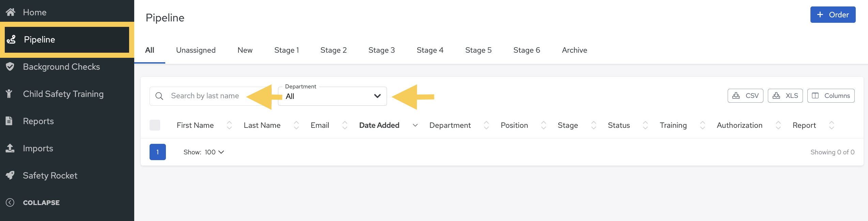Viewport: 868px width, 221px height.
Task: Click the CSV download icon
Action: 736,96
